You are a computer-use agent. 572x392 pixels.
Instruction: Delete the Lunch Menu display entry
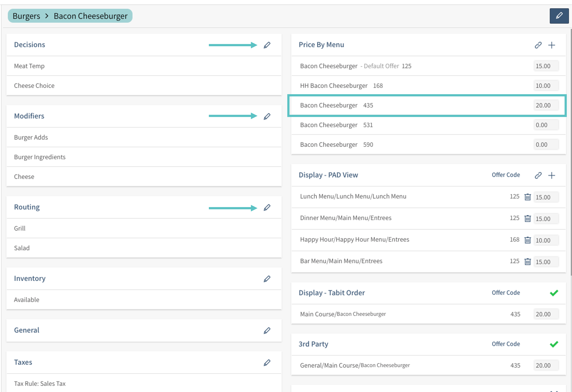coord(528,197)
